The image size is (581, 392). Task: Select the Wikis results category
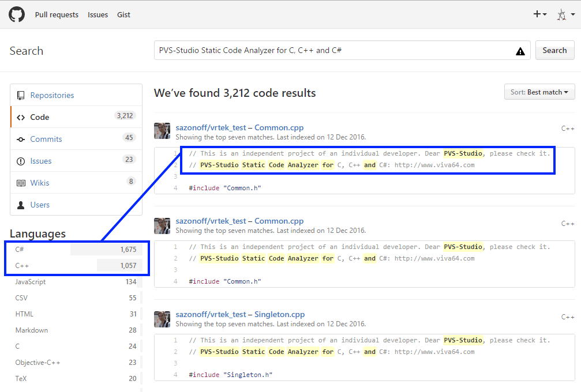pyautogui.click(x=76, y=183)
